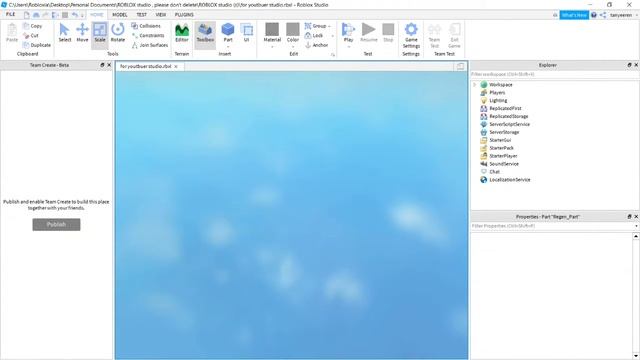
Task: Cut the selection
Action: 31,36
